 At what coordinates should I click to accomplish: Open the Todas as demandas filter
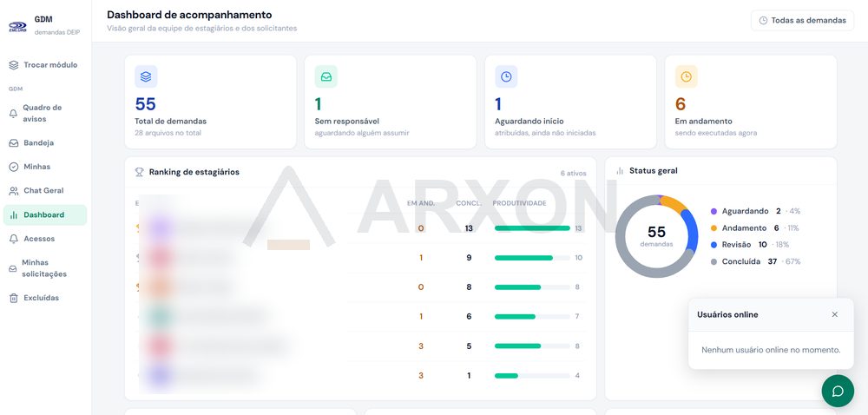(x=803, y=21)
